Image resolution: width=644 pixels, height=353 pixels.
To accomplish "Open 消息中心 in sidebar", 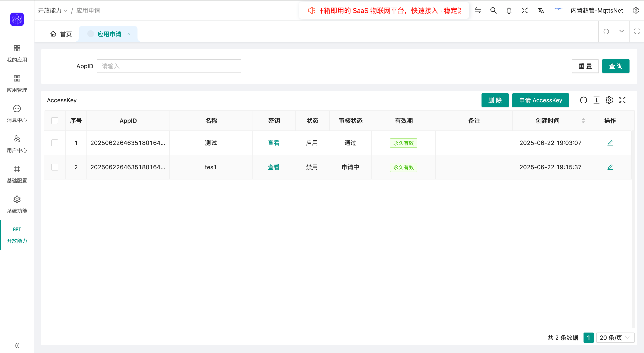I will (17, 114).
